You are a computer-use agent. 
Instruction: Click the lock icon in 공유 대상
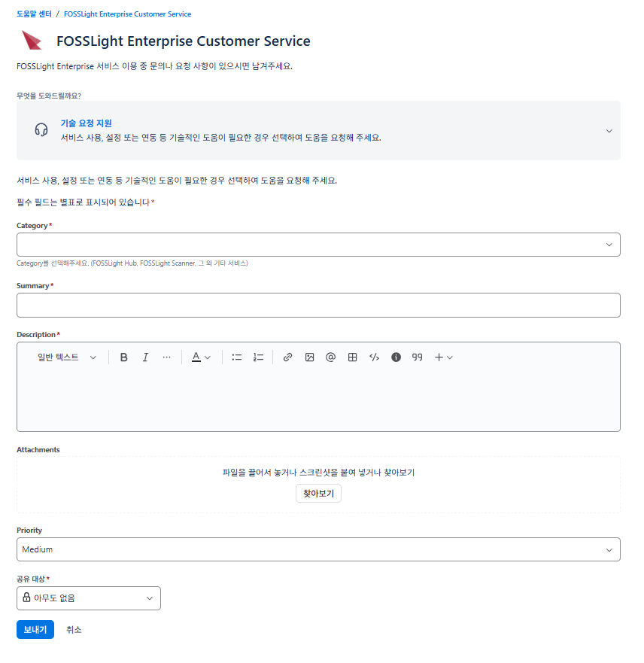(x=26, y=597)
